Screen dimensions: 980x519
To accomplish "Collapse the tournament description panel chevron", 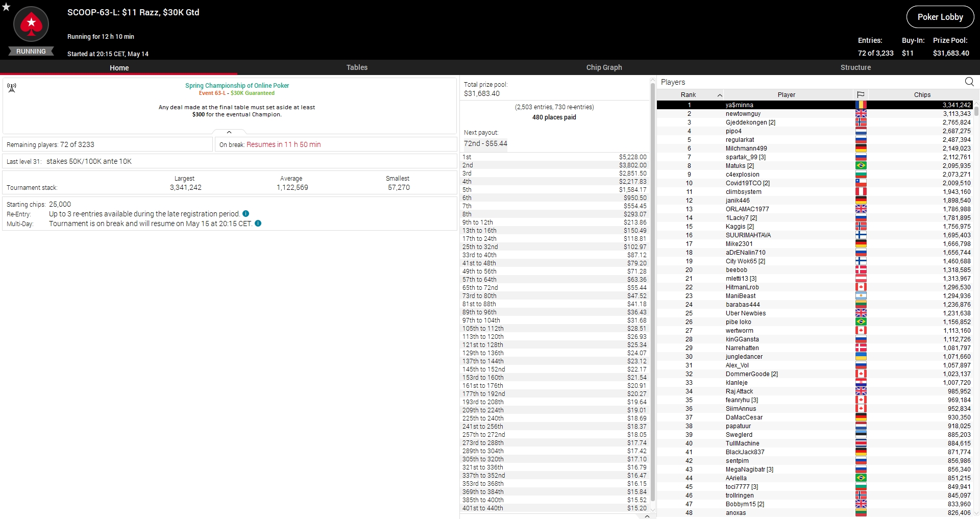I will (229, 132).
